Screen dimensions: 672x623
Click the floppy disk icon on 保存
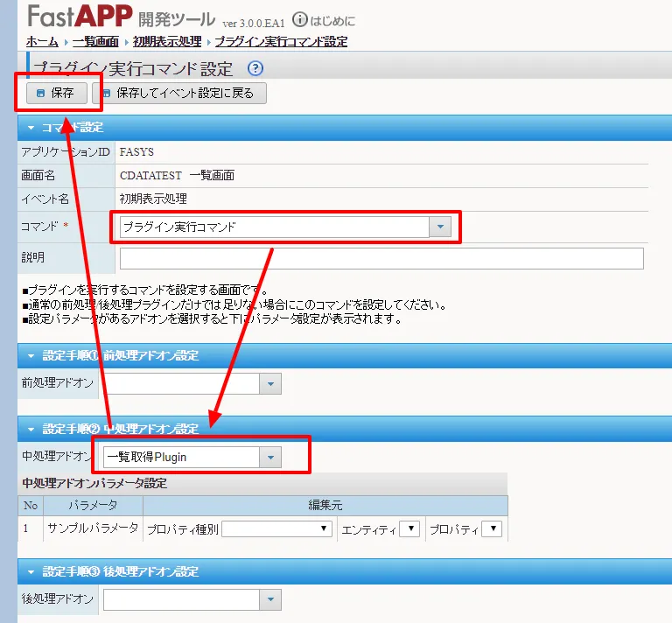point(41,93)
